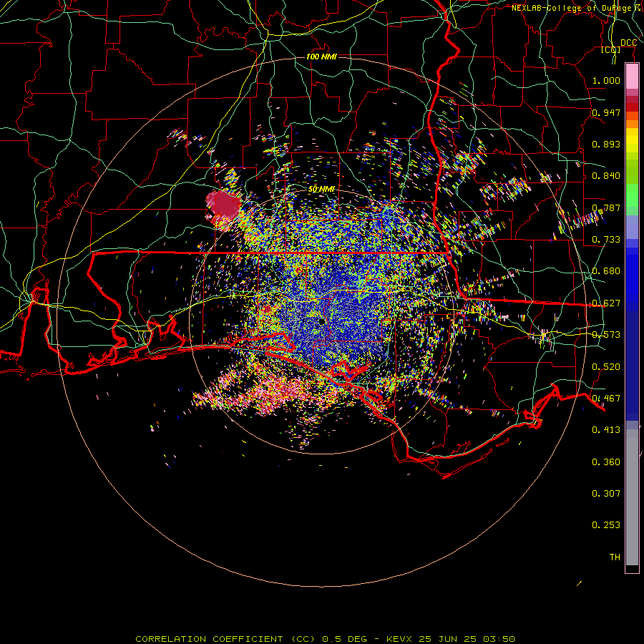Click the 0.733 legend value
Image resolution: width=644 pixels, height=644 pixels.
tap(606, 239)
